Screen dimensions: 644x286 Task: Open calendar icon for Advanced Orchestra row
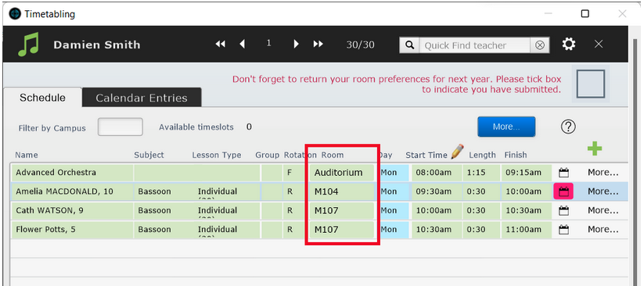click(x=564, y=173)
